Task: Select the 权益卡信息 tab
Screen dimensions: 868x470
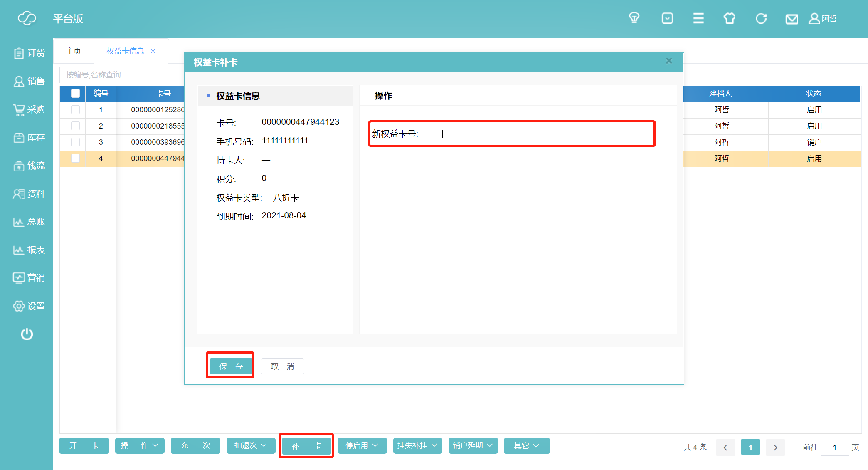Action: (125, 51)
